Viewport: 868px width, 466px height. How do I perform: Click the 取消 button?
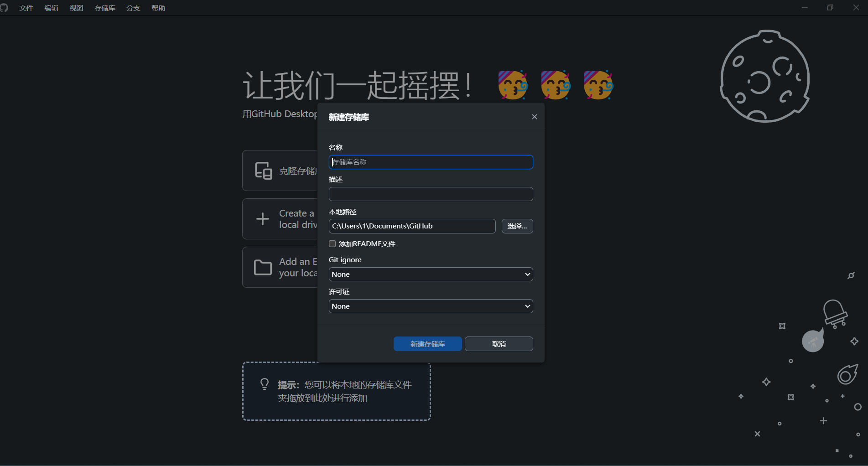click(x=499, y=344)
